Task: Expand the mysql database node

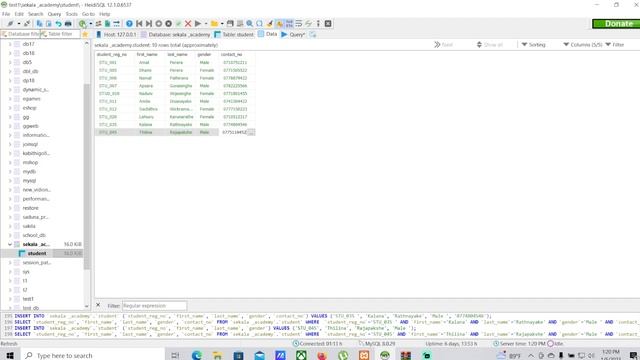Action: (x=10, y=180)
